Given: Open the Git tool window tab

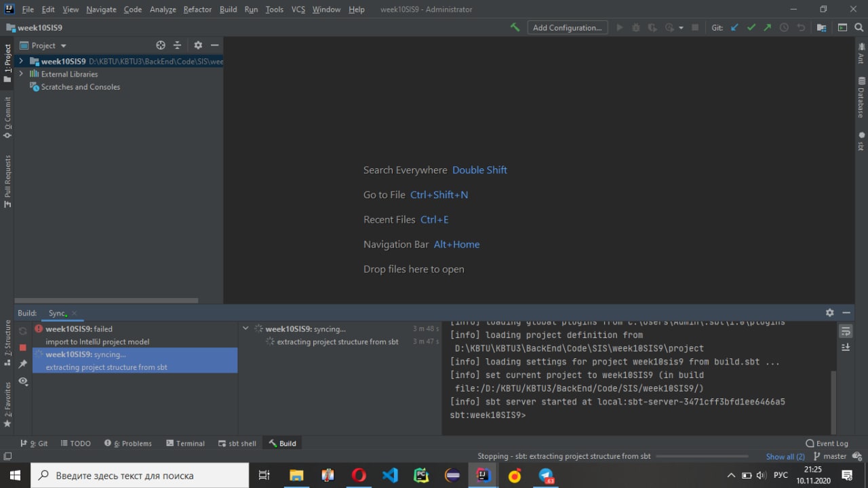Looking at the screenshot, I should (x=34, y=443).
